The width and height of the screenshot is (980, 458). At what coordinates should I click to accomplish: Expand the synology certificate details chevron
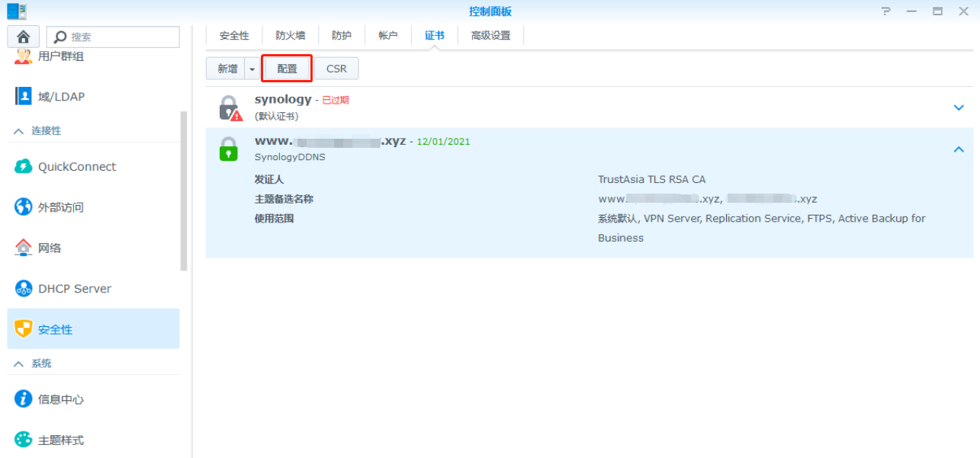click(959, 107)
